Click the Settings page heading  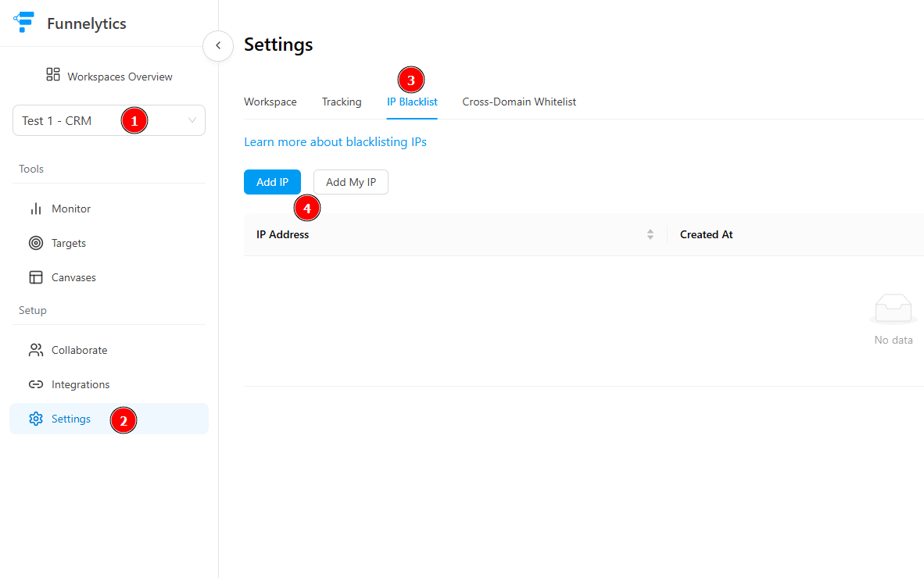(278, 45)
